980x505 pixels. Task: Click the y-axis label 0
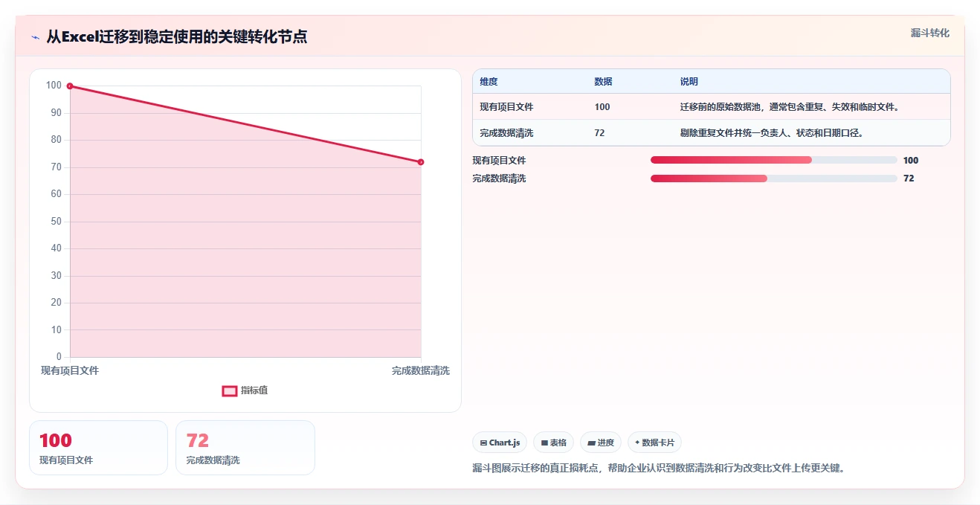click(x=59, y=357)
